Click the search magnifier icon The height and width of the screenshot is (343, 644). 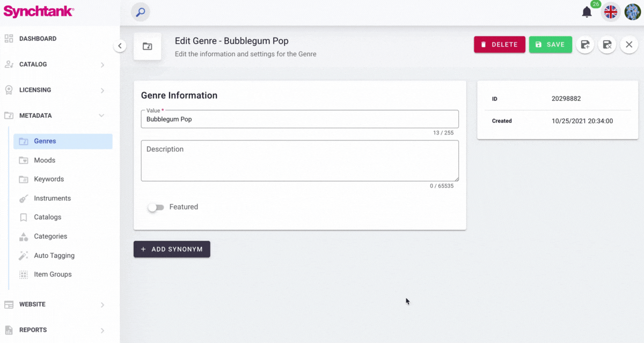tap(141, 12)
